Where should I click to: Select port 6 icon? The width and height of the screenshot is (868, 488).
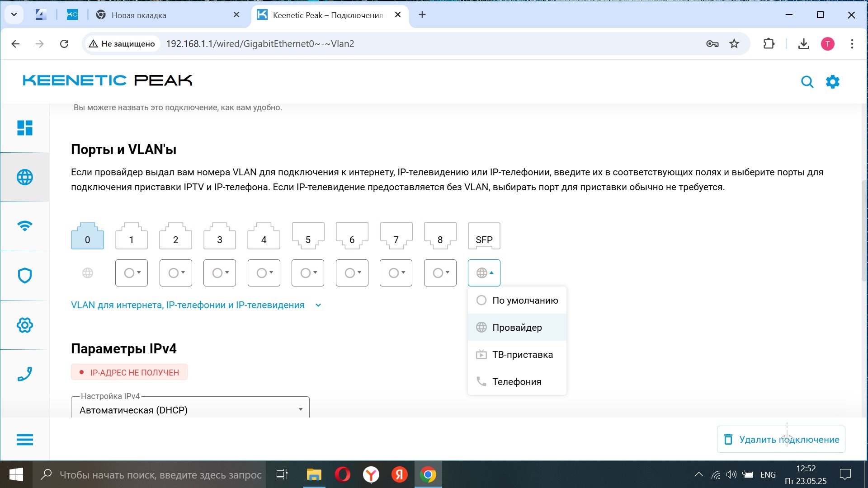click(352, 236)
